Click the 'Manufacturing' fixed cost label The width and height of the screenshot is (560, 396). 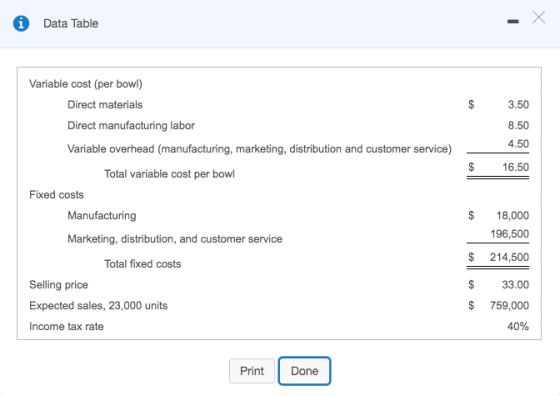point(102,216)
